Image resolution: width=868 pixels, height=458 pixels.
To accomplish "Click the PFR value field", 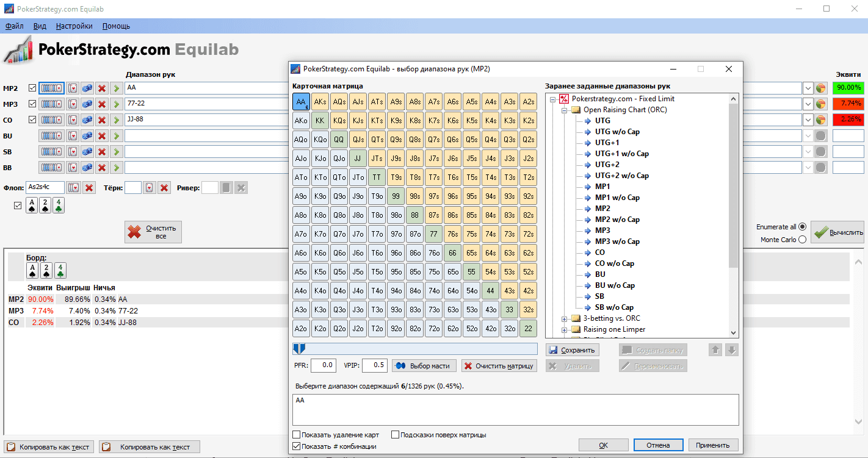I will 324,365.
